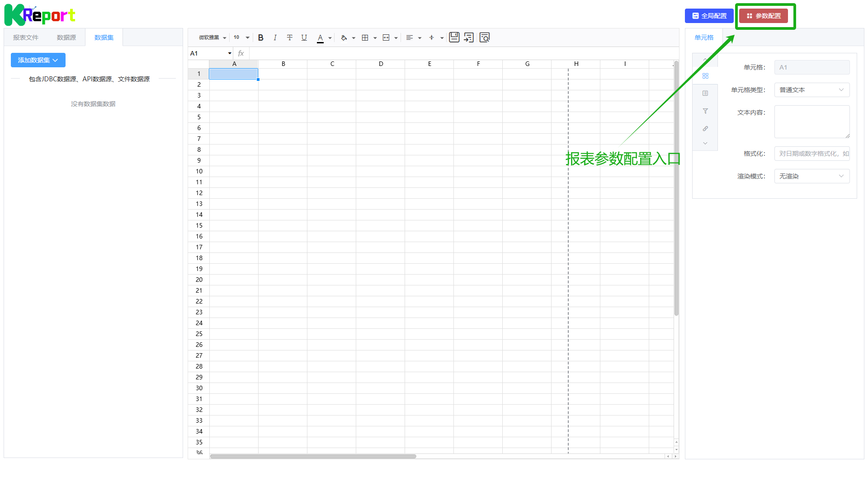Select row 20 header
The width and height of the screenshot is (868, 481).
pos(198,280)
